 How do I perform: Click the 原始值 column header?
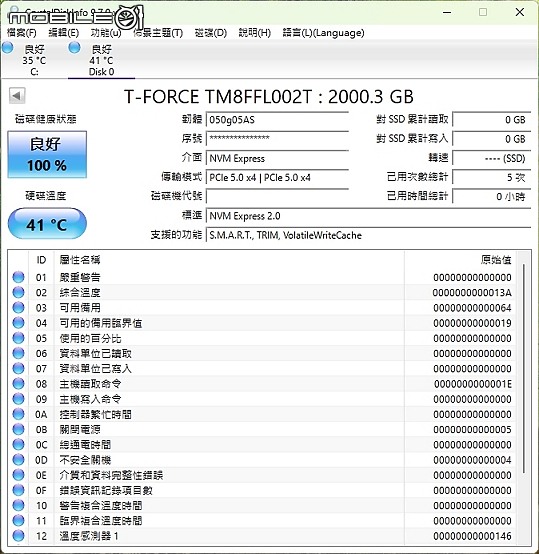tap(460, 260)
